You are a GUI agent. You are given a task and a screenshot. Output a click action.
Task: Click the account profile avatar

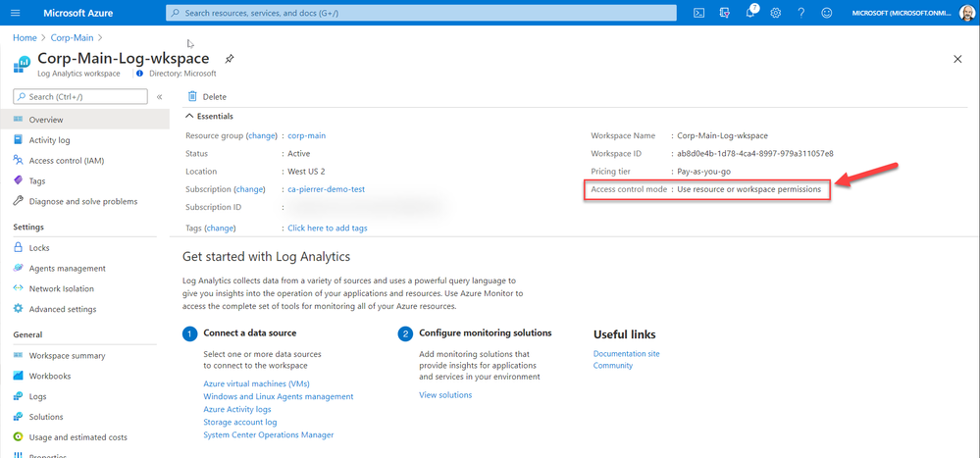967,13
